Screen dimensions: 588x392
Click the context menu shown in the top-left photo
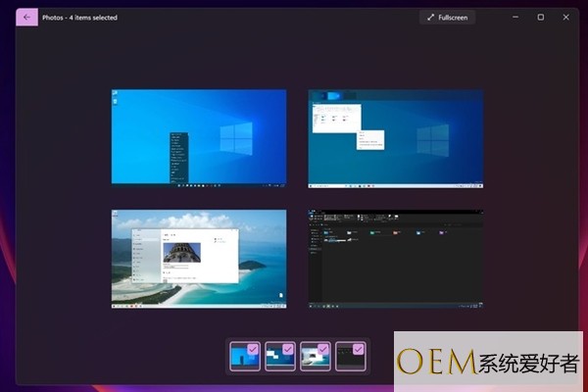176,155
